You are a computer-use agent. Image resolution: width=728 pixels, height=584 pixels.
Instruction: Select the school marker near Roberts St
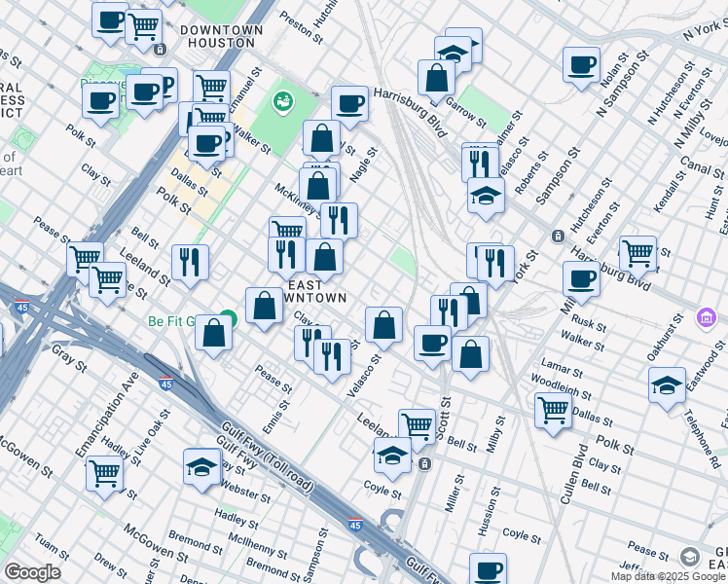486,197
